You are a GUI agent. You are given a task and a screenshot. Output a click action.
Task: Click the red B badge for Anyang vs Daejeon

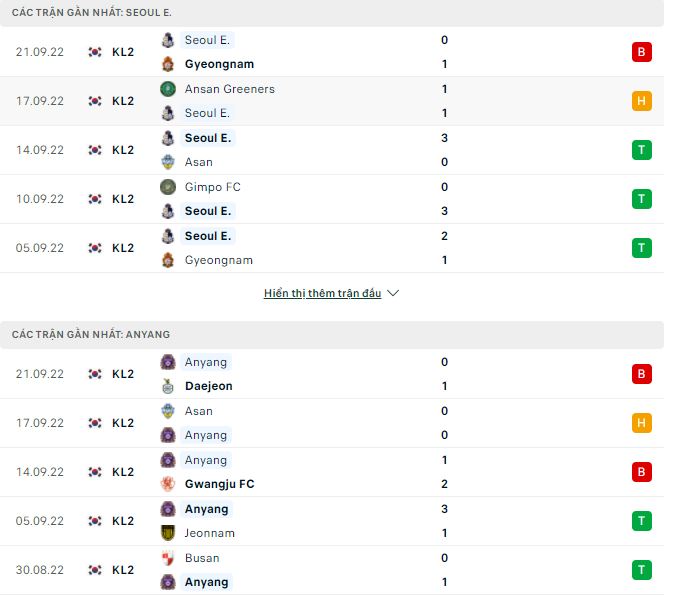641,374
